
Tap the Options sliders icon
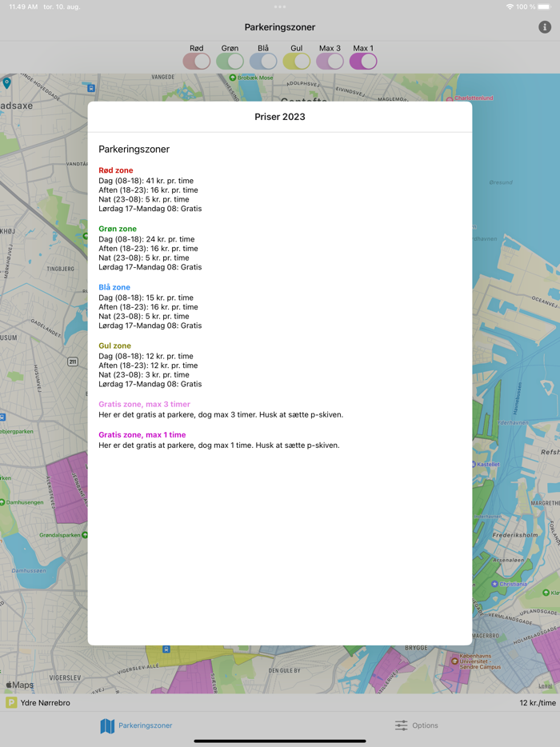402,725
